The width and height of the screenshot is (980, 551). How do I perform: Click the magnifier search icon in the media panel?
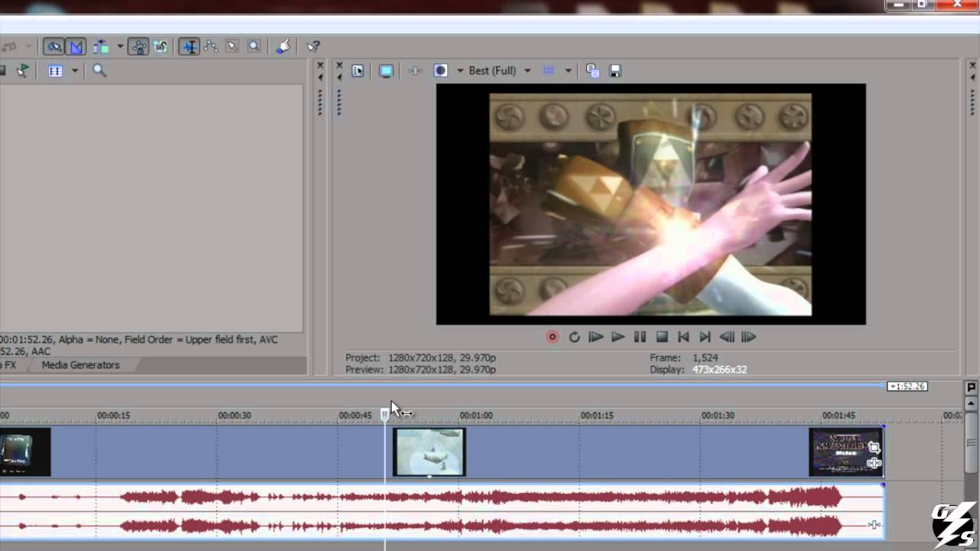click(99, 70)
